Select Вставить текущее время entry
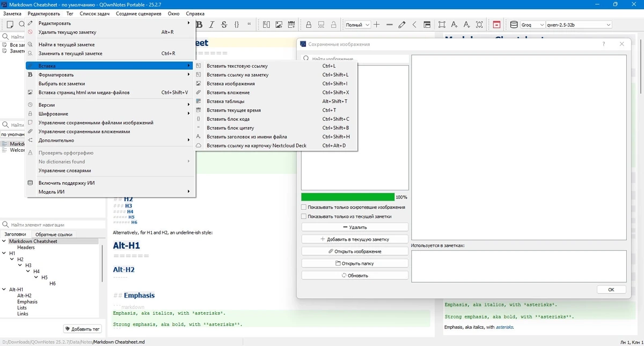Image resolution: width=644 pixels, height=346 pixels. 276,110
